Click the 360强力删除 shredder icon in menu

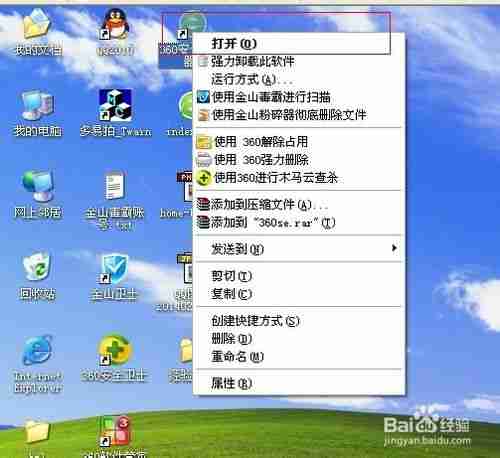204,160
